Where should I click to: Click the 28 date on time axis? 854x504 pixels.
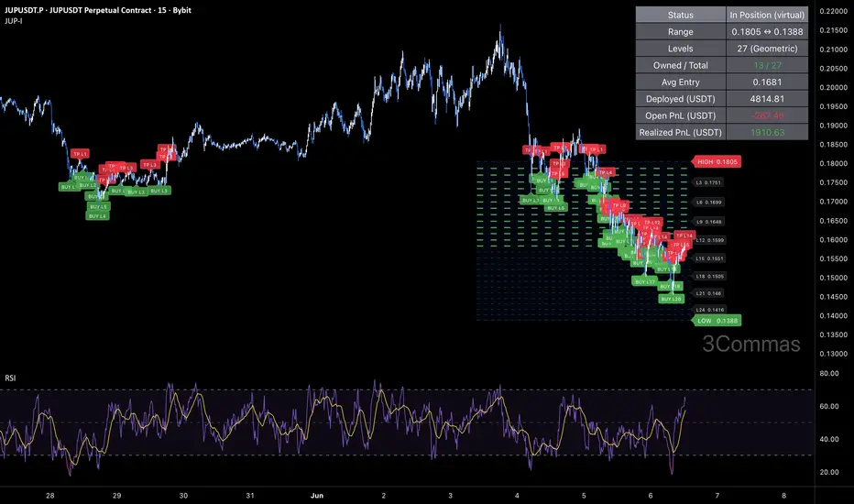coord(50,495)
